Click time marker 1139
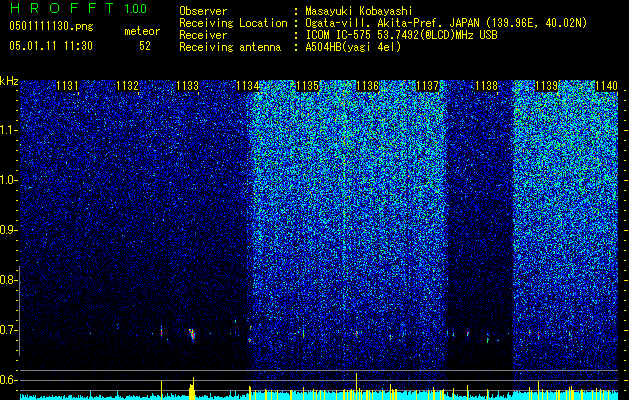The width and height of the screenshot is (629, 400). click(x=546, y=86)
